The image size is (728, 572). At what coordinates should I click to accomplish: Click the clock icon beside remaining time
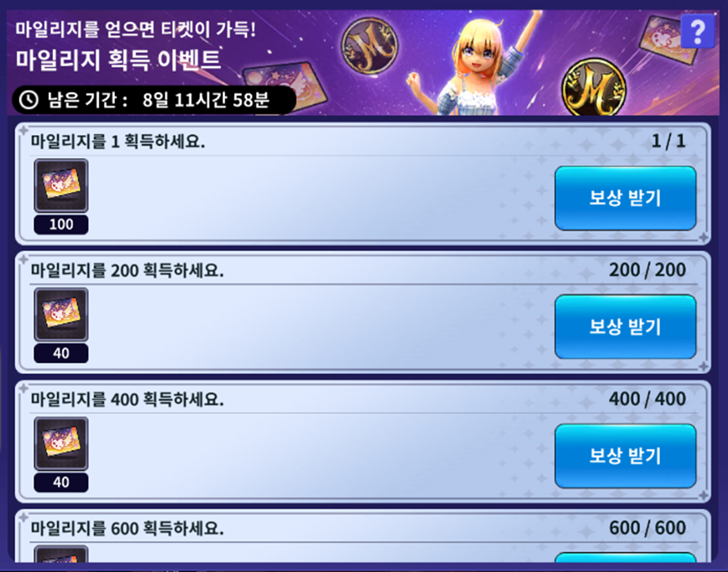29,99
